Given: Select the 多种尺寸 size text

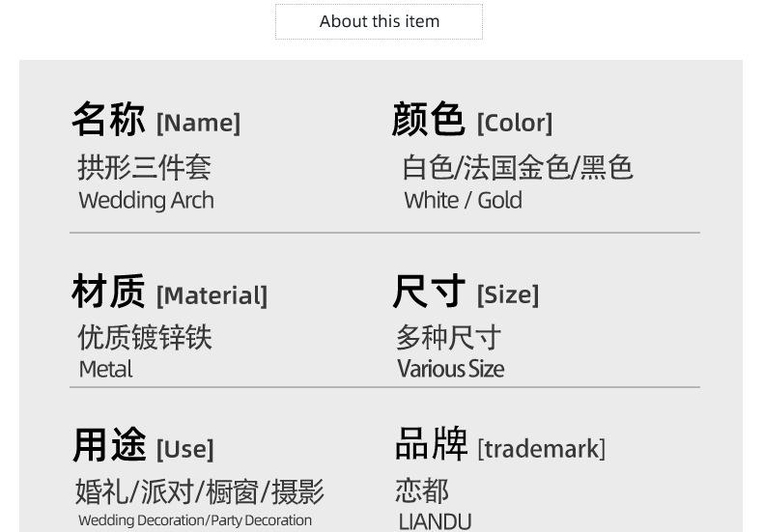Looking at the screenshot, I should click(448, 337).
